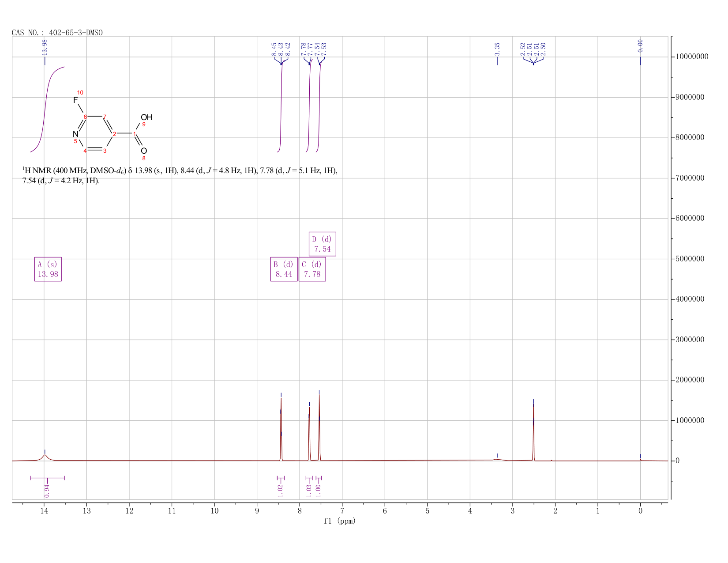The image size is (728, 563).
Task: Select multiplet box D (d) 7.54
Action: [323, 244]
